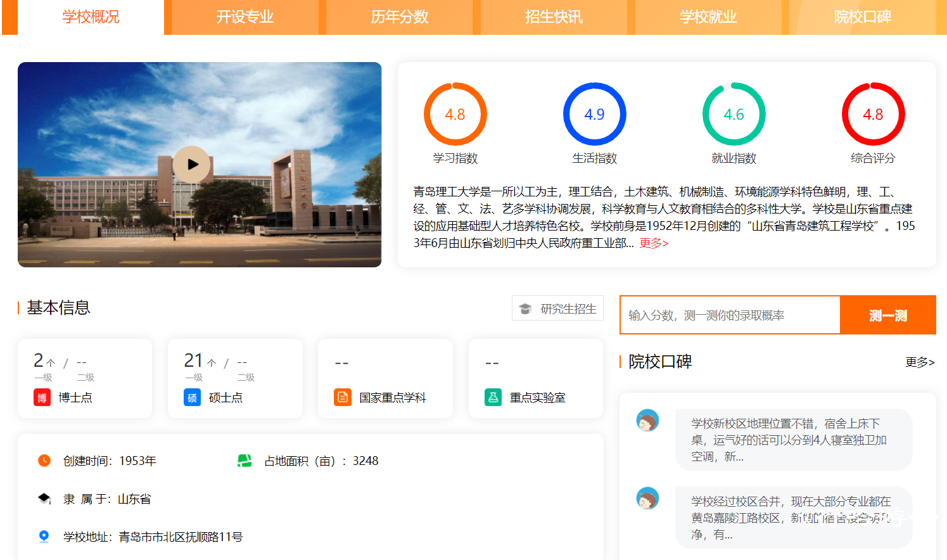
Task: Click the second reviewer avatar
Action: pos(647,498)
